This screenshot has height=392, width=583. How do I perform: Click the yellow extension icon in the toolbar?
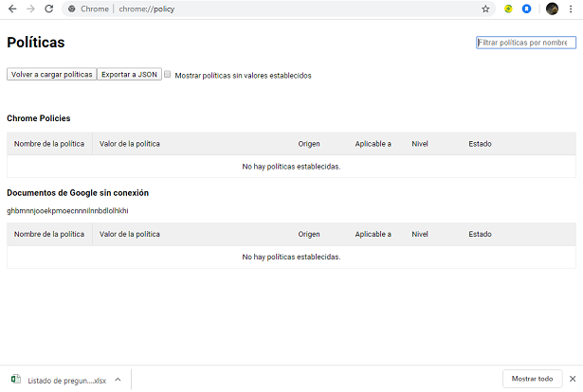tap(508, 9)
